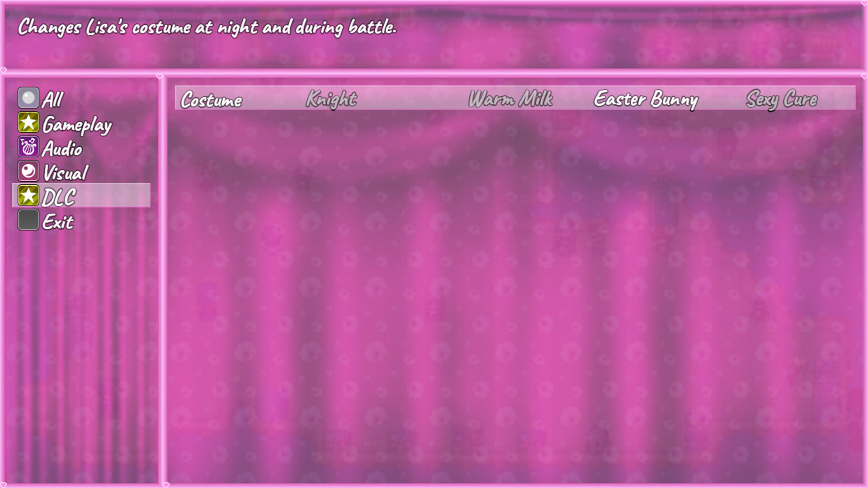Click the eye icon beside Visual

(x=28, y=171)
